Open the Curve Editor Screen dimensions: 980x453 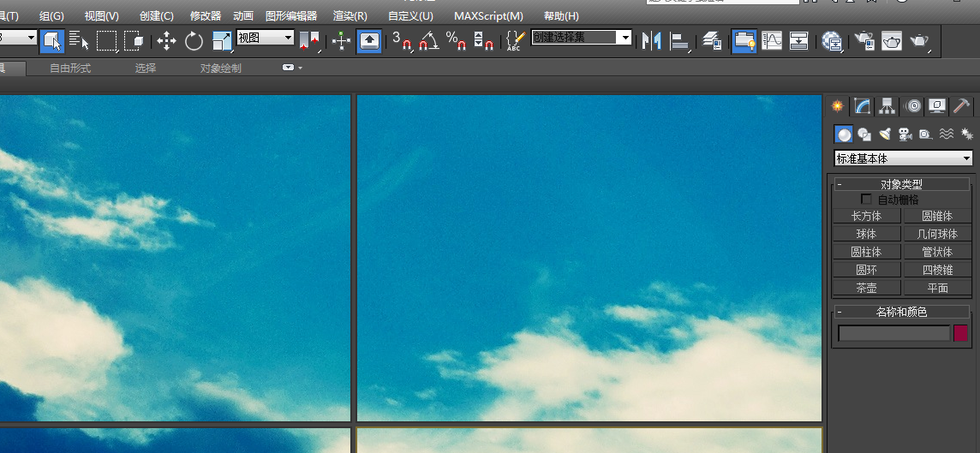(772, 40)
